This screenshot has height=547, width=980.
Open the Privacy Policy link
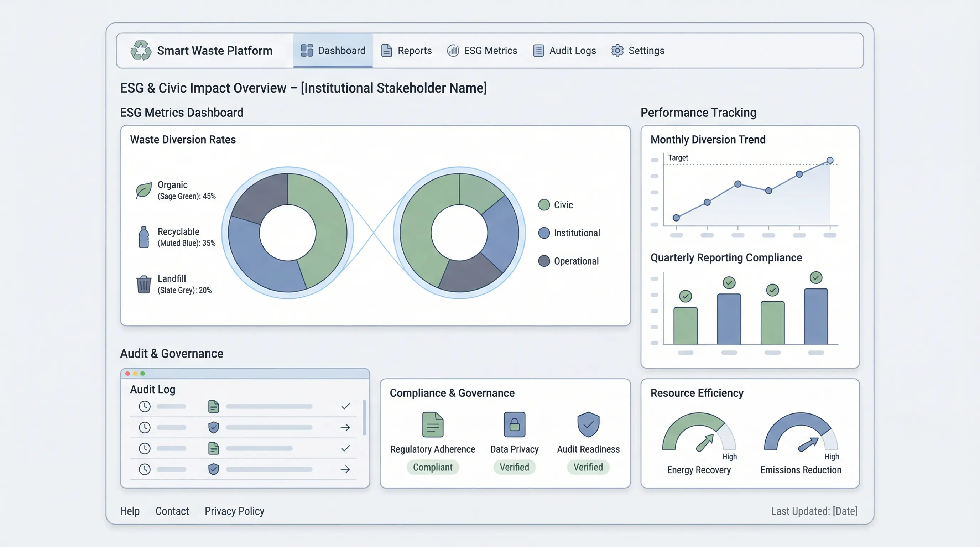(234, 511)
